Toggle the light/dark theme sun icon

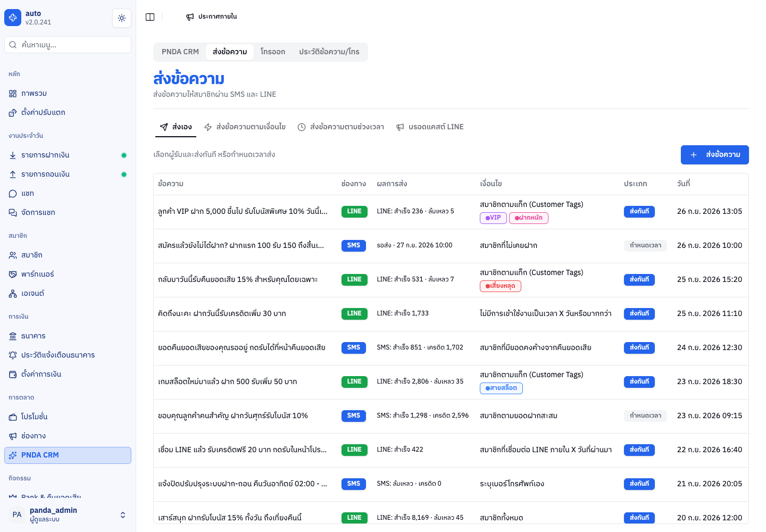(122, 18)
